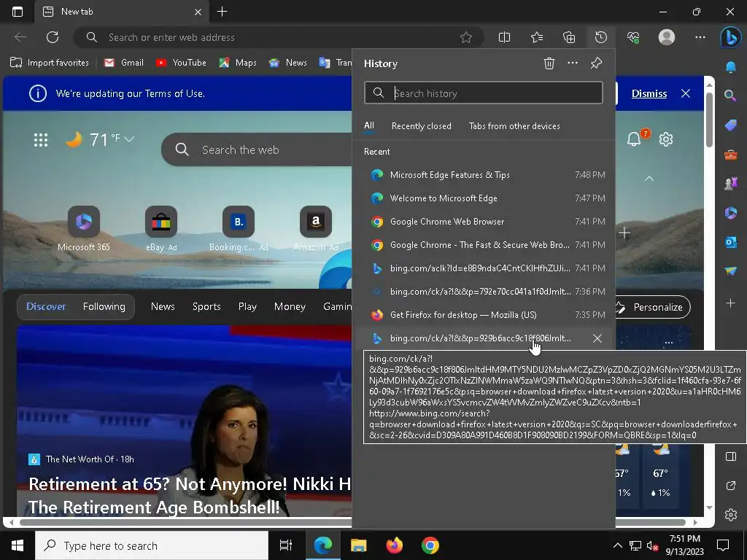This screenshot has height=560, width=747.
Task: Open the Microsoft 365 quick link
Action: pos(84,228)
